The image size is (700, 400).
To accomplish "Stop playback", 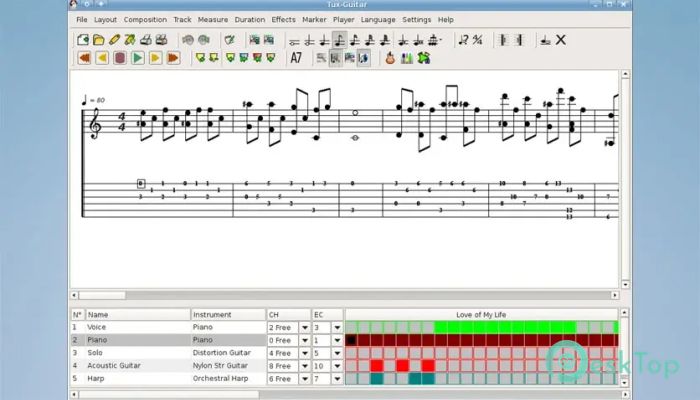I will pos(120,58).
